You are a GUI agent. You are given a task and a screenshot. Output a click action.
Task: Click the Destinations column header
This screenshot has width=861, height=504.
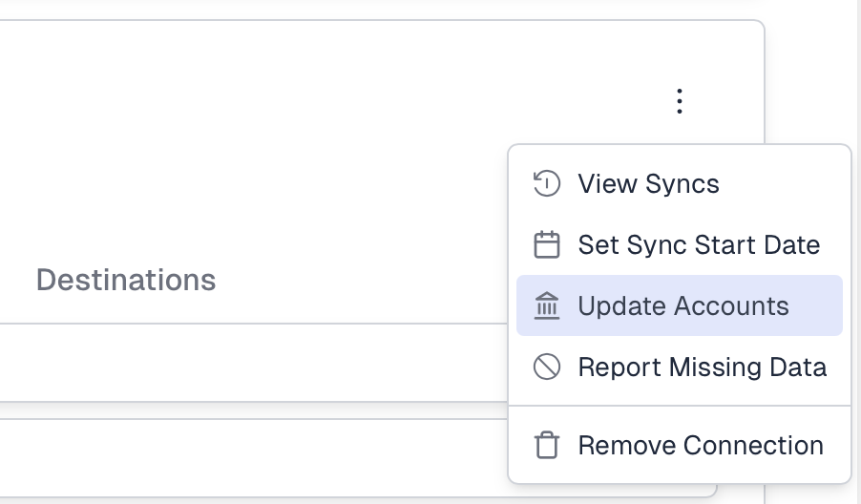click(126, 280)
